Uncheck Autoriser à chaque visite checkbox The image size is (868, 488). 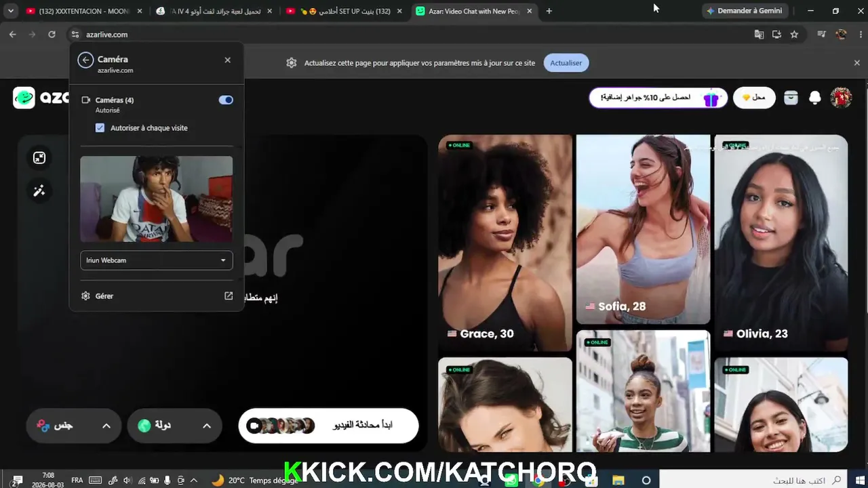(100, 128)
